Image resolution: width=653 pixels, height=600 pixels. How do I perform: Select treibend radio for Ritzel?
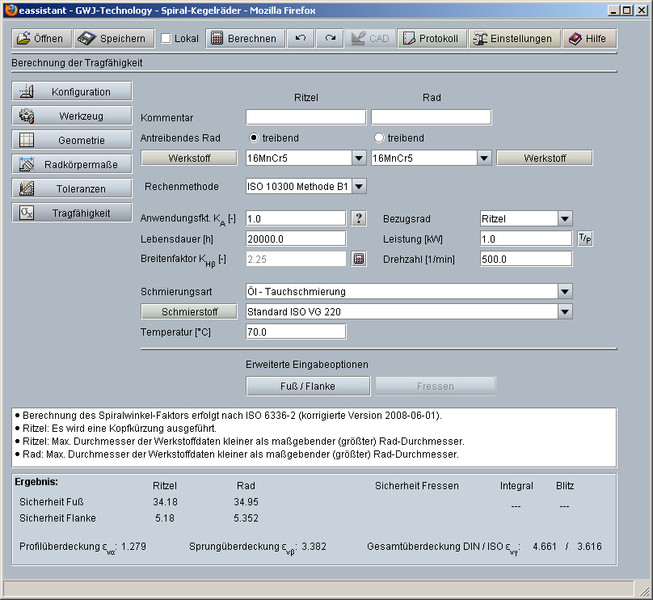[x=254, y=137]
